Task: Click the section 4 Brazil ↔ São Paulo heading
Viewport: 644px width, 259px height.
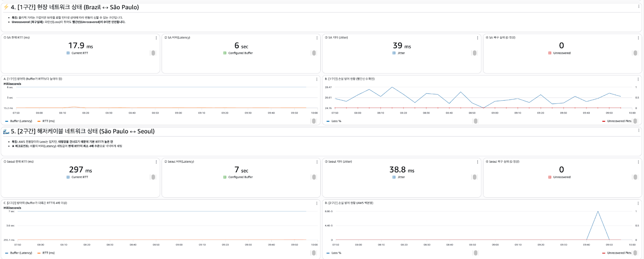Action: [x=74, y=7]
